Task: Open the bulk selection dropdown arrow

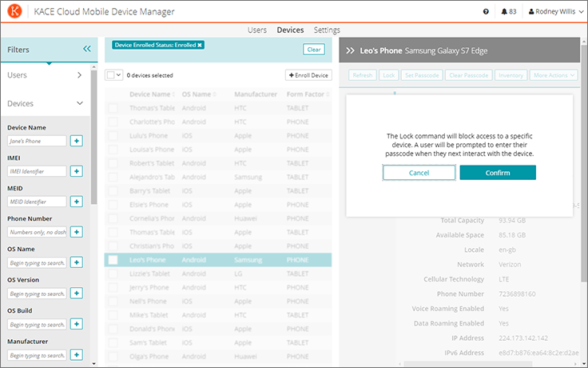Action: [x=118, y=75]
